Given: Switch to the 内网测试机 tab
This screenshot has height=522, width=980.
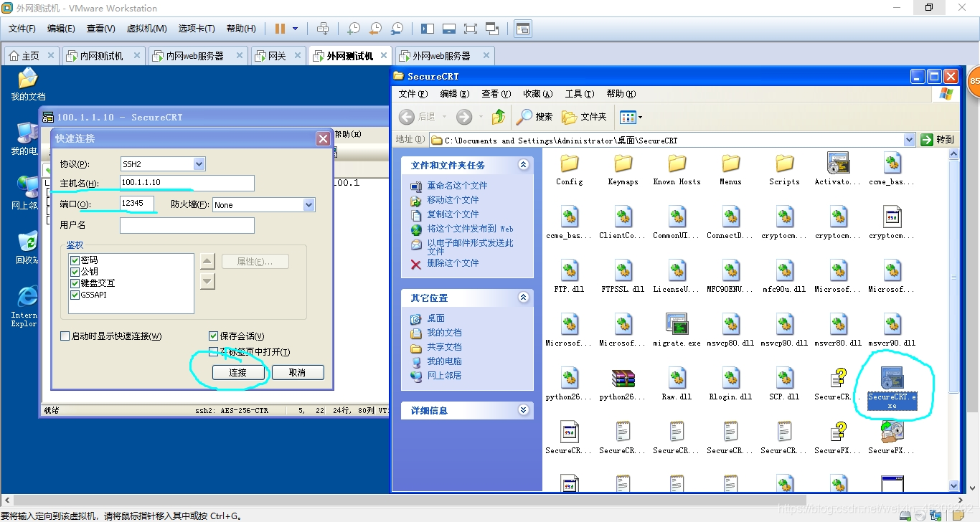Looking at the screenshot, I should (x=103, y=56).
